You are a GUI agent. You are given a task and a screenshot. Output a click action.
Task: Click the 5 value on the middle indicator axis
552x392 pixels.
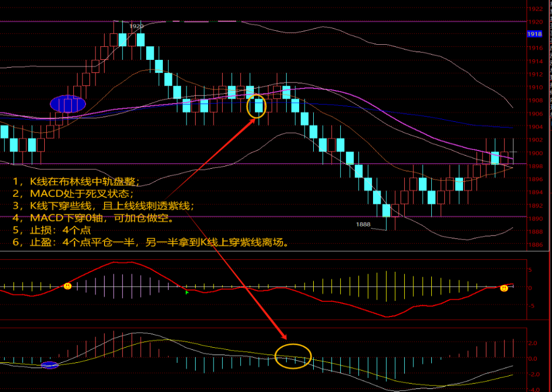pos(530,270)
